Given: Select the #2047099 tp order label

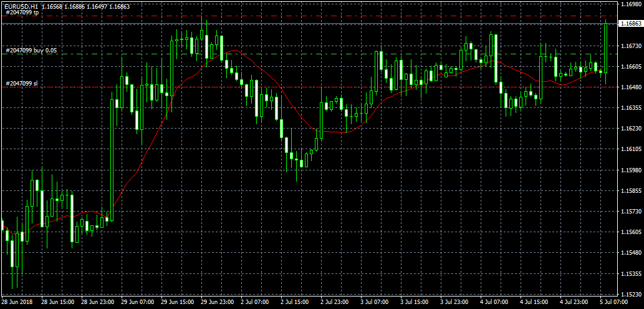Looking at the screenshot, I should point(22,12).
